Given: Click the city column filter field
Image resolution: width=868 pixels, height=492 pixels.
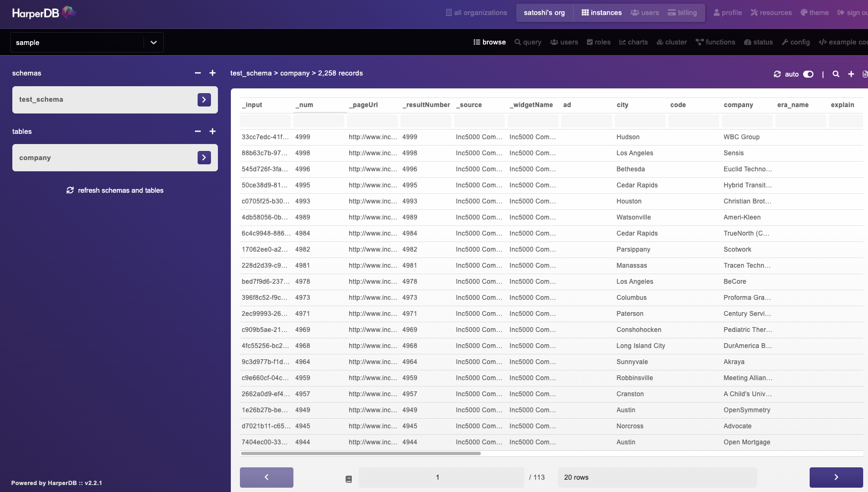Looking at the screenshot, I should 640,121.
